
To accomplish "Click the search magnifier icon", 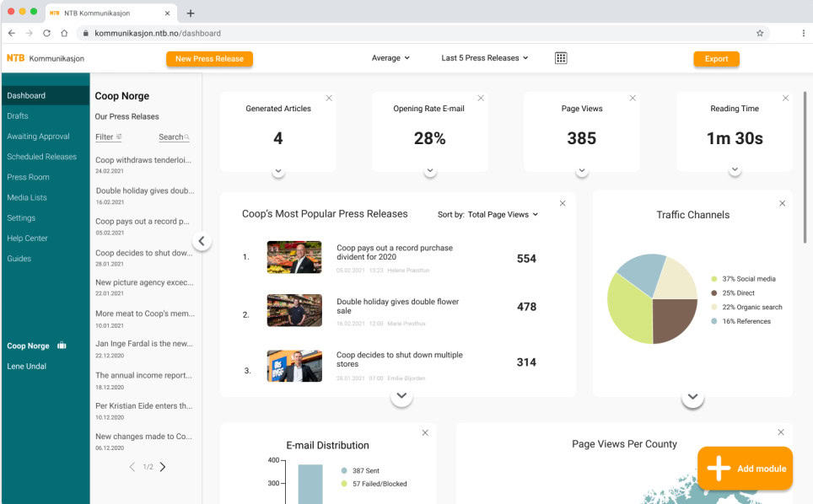I will pos(186,137).
